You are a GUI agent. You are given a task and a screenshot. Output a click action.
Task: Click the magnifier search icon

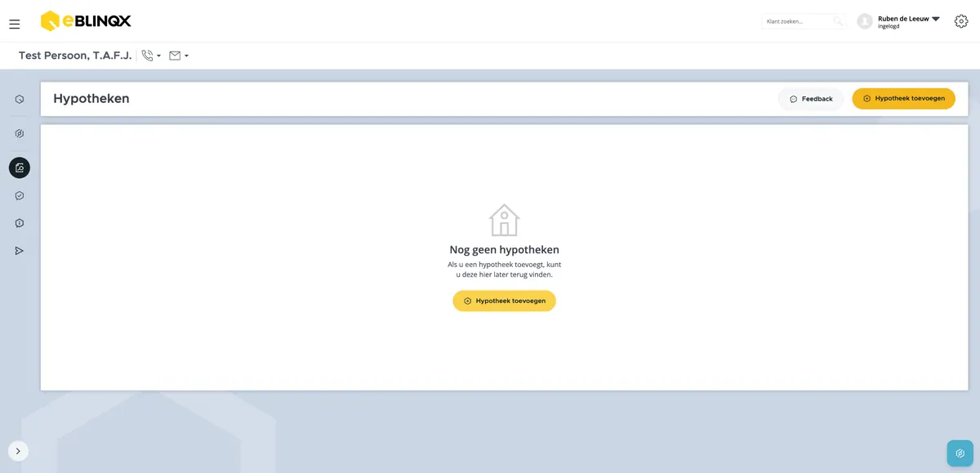click(x=838, y=21)
